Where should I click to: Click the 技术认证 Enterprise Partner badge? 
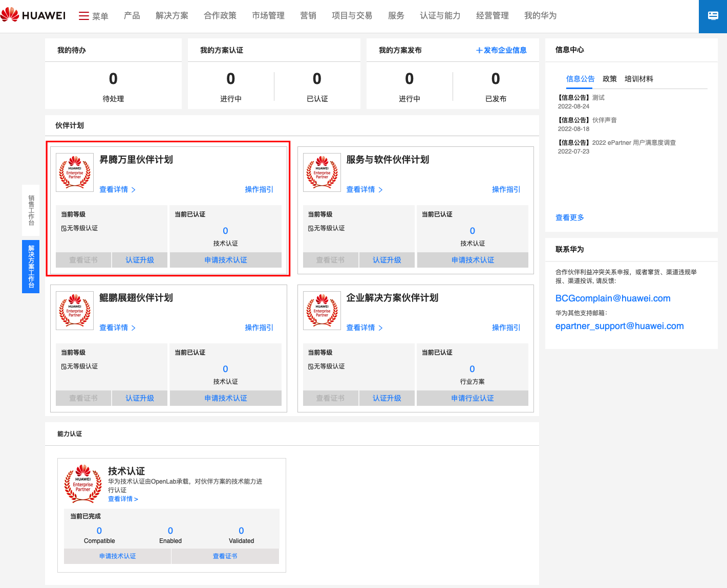tap(83, 484)
